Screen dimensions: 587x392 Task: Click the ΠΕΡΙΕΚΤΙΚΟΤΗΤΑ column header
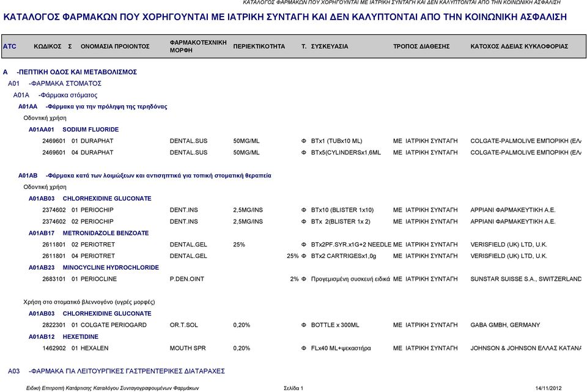tap(259, 46)
